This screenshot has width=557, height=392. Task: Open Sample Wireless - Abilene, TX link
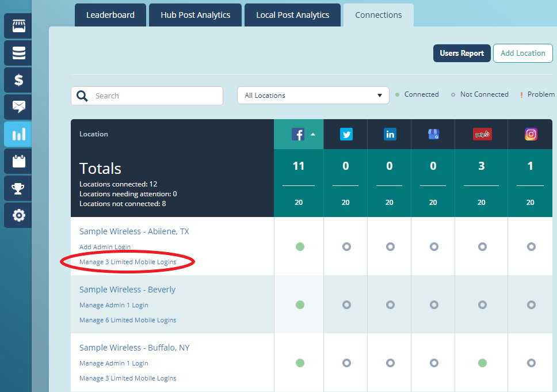click(134, 231)
